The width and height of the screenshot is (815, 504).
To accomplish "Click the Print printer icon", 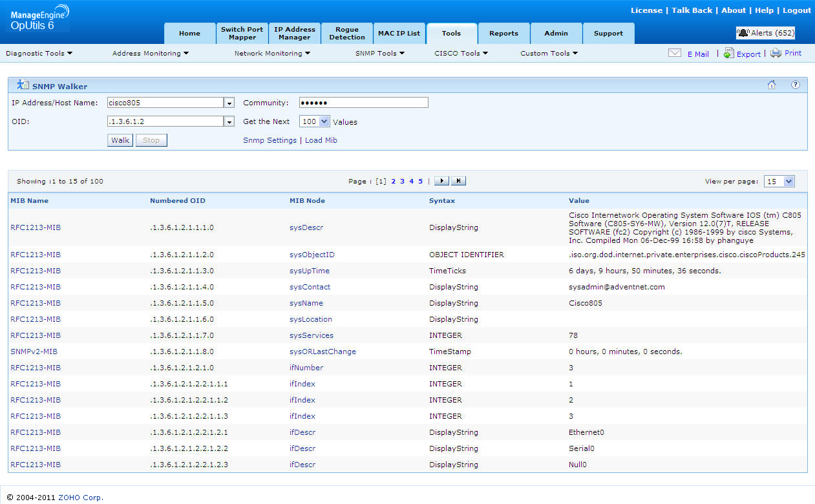I will [x=776, y=54].
